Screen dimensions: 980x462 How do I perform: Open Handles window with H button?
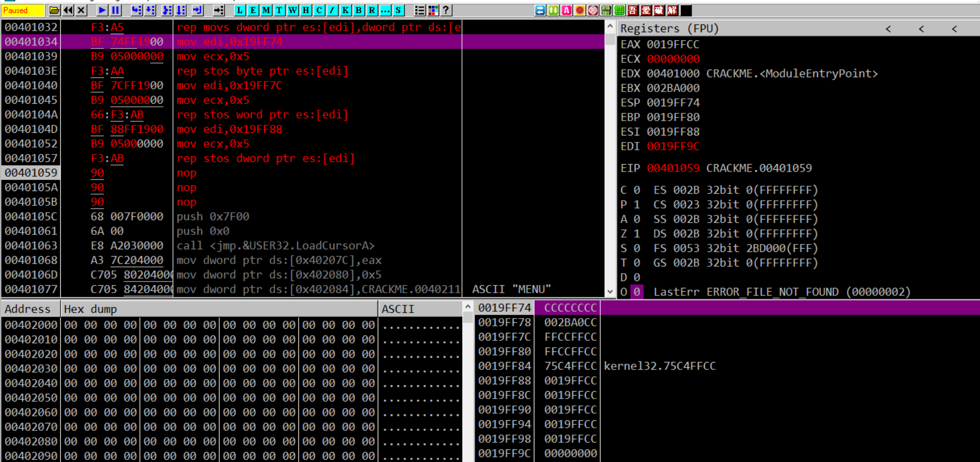tap(306, 10)
